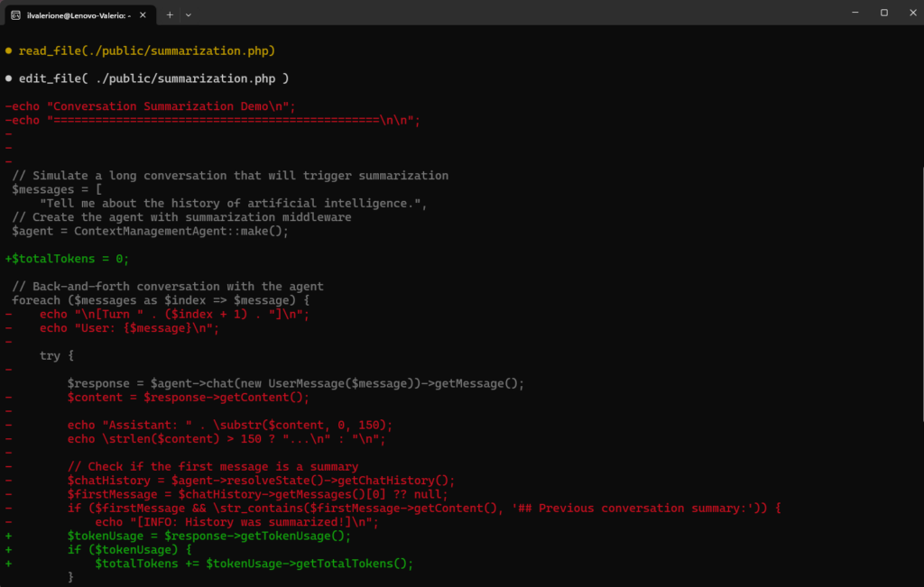
Task: Click the removed '$firstMessage = $chatHistory->getMessages()' line
Action: (257, 494)
